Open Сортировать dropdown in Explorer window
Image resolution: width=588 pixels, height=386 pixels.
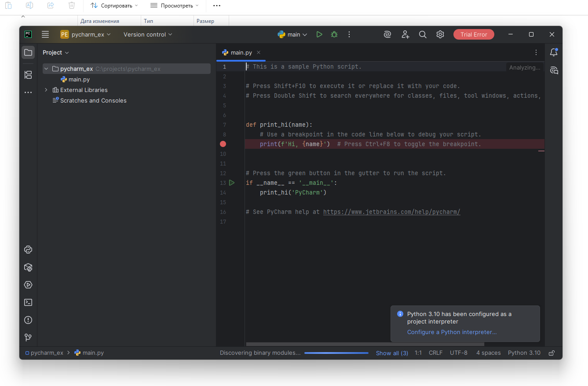pos(114,6)
